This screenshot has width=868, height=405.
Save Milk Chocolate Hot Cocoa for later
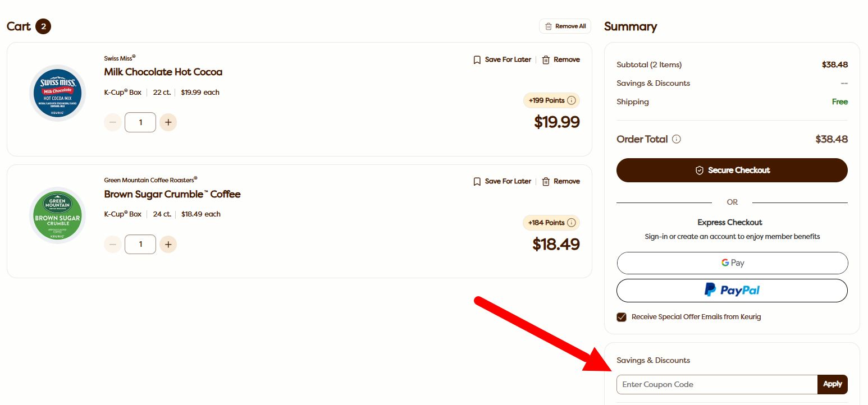[502, 59]
